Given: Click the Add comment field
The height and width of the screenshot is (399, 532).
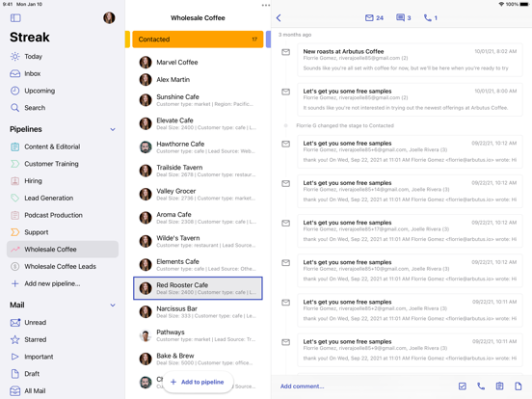Looking at the screenshot, I should pyautogui.click(x=302, y=386).
